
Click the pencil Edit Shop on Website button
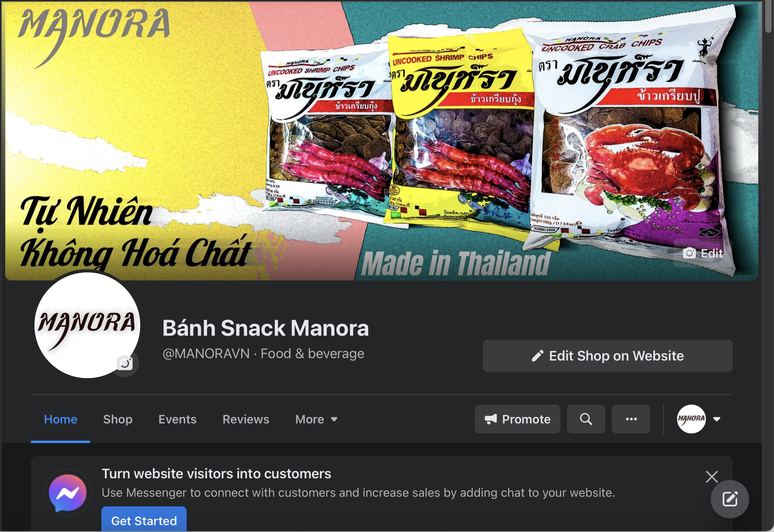click(x=607, y=356)
